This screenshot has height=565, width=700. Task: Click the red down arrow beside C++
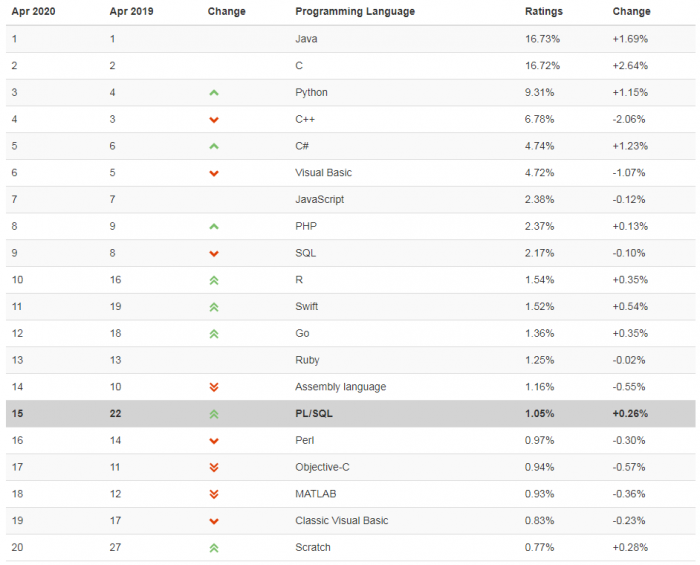click(x=213, y=120)
